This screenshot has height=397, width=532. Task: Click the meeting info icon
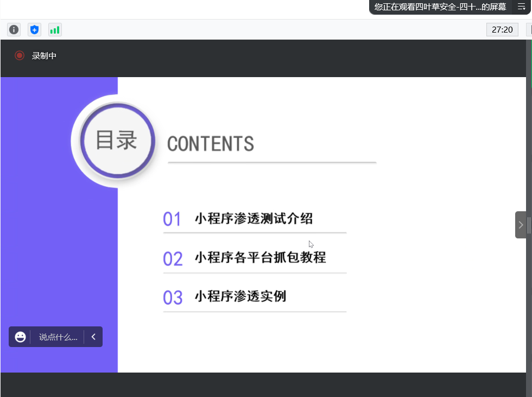(x=14, y=30)
